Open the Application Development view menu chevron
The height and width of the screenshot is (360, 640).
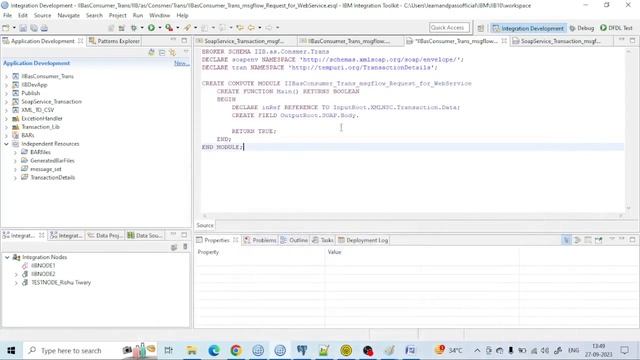[x=186, y=52]
